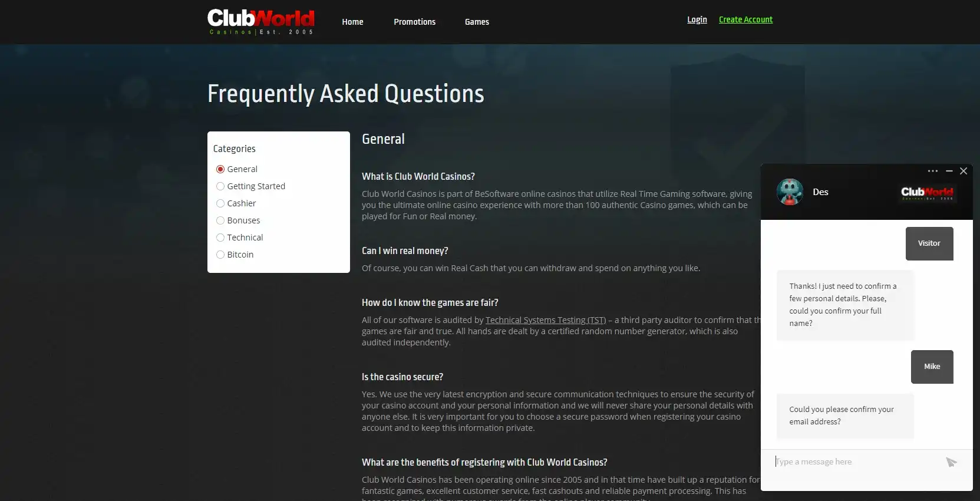
Task: Click the Login link
Action: (x=697, y=19)
